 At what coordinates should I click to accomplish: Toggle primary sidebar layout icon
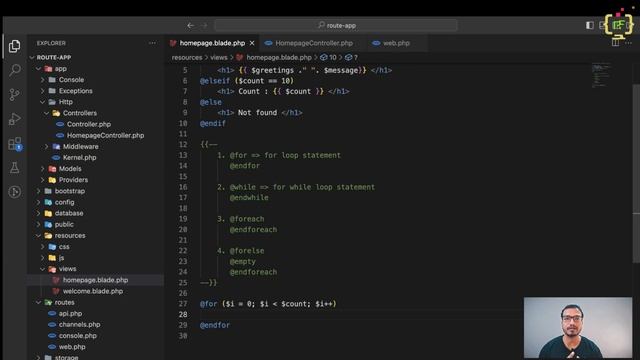(589, 25)
